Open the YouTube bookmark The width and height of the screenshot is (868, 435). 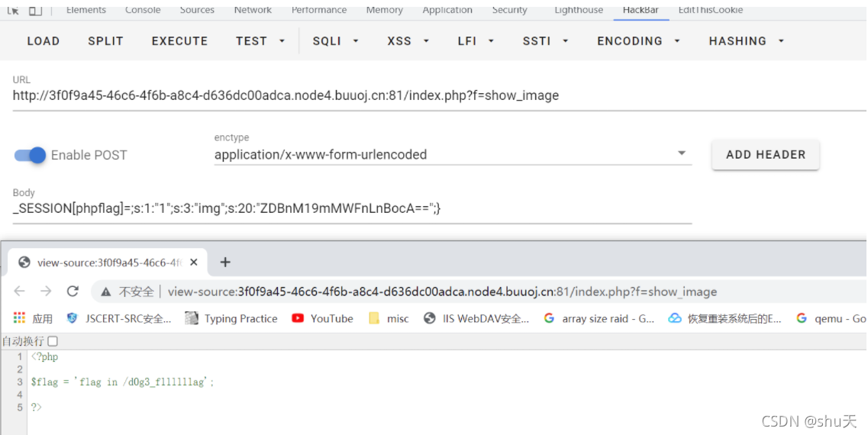click(323, 318)
